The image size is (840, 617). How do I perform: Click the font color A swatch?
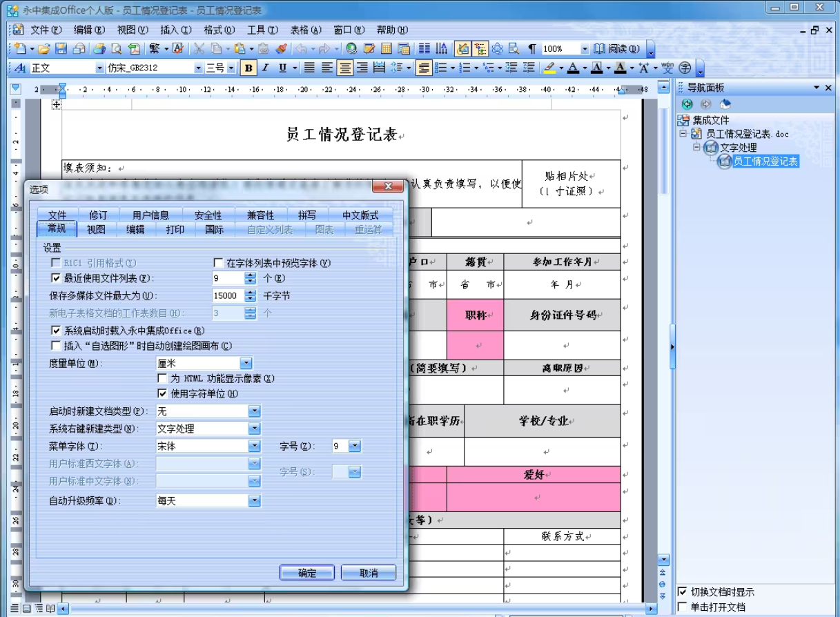(x=572, y=68)
